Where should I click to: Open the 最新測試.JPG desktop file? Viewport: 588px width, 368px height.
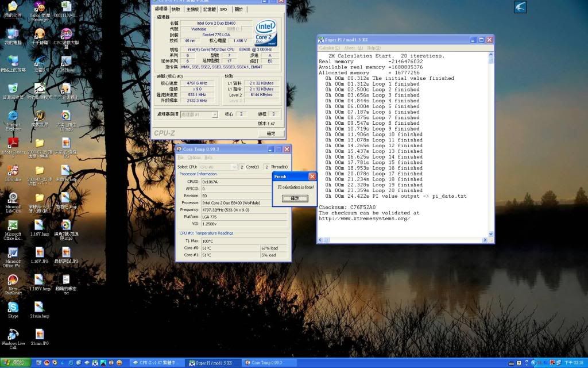[x=66, y=254]
